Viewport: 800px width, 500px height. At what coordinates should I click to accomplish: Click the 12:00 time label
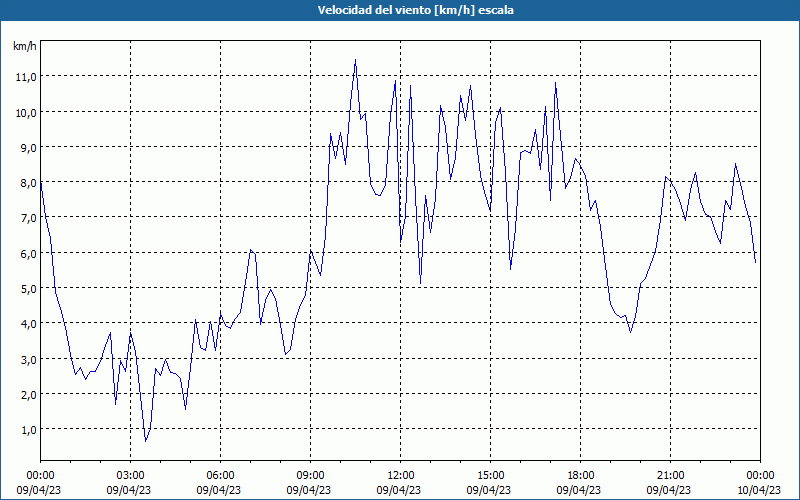pyautogui.click(x=401, y=476)
